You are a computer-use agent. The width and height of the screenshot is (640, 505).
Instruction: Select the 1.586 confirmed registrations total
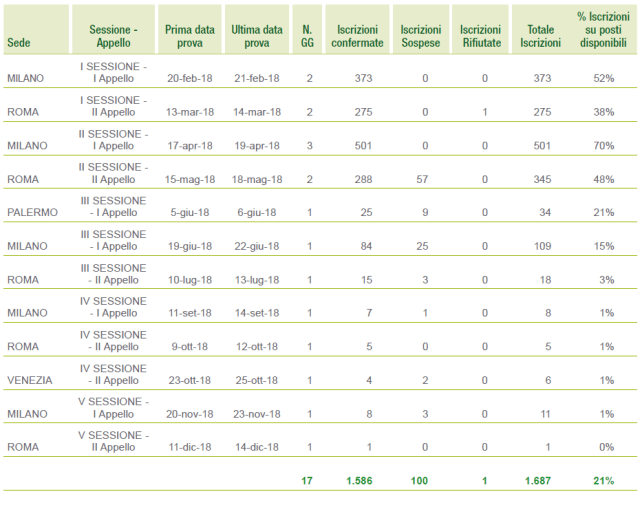coord(360,481)
